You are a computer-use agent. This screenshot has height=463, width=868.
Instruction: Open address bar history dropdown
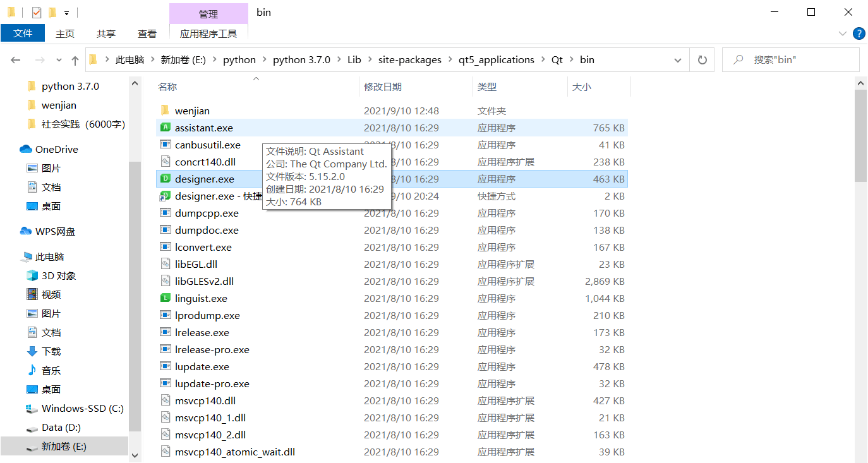click(678, 60)
